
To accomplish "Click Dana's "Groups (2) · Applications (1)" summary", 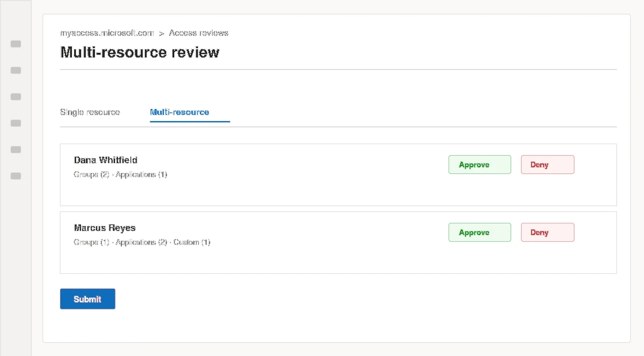I will (x=120, y=175).
